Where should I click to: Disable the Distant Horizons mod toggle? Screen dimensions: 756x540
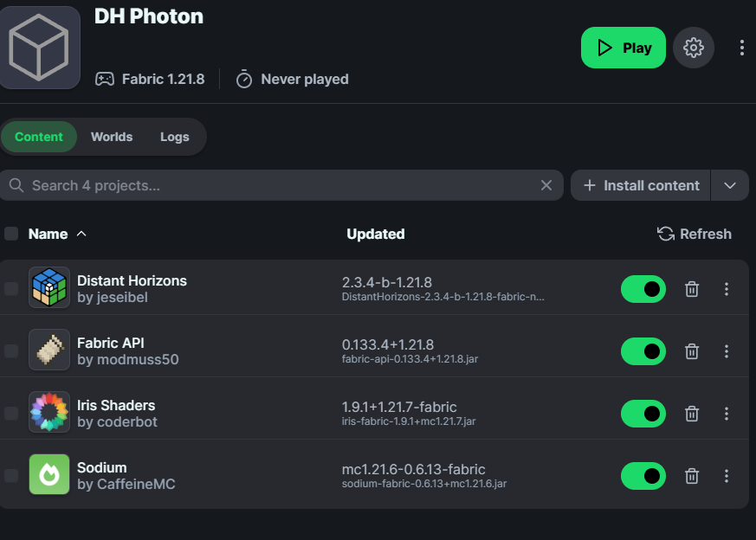pyautogui.click(x=643, y=289)
